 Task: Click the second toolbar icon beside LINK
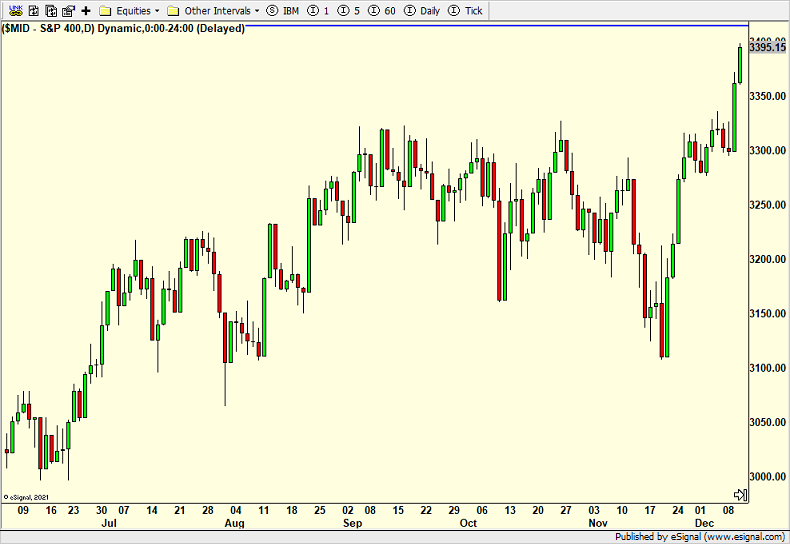[32, 10]
